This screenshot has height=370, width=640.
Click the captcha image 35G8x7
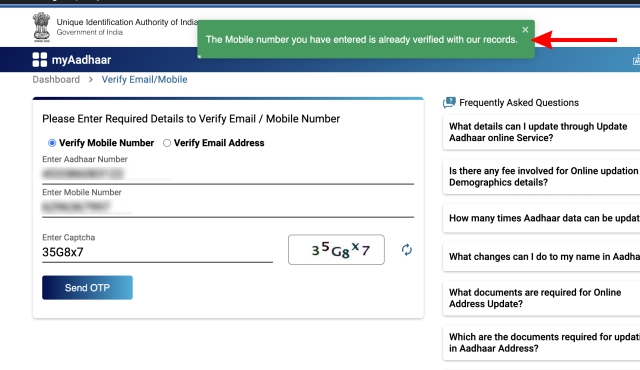tap(336, 250)
